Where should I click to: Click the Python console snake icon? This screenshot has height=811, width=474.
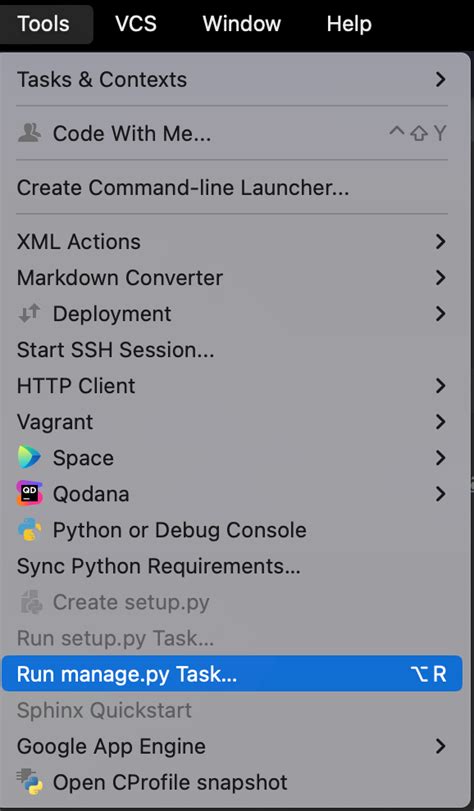click(x=29, y=530)
